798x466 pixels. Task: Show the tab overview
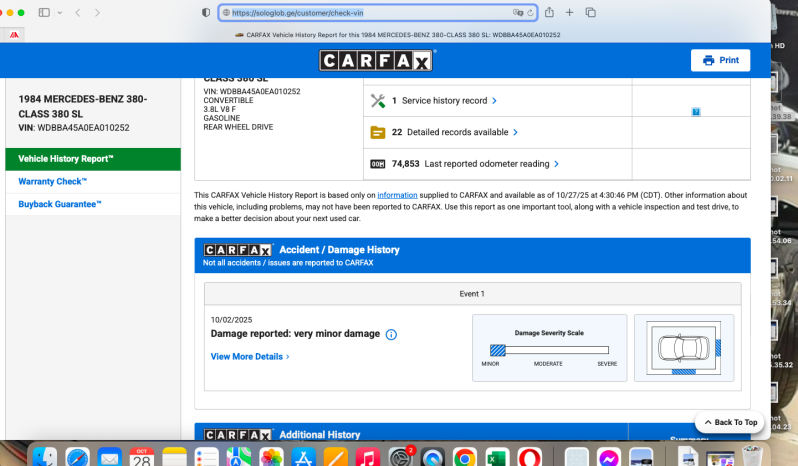[x=590, y=12]
